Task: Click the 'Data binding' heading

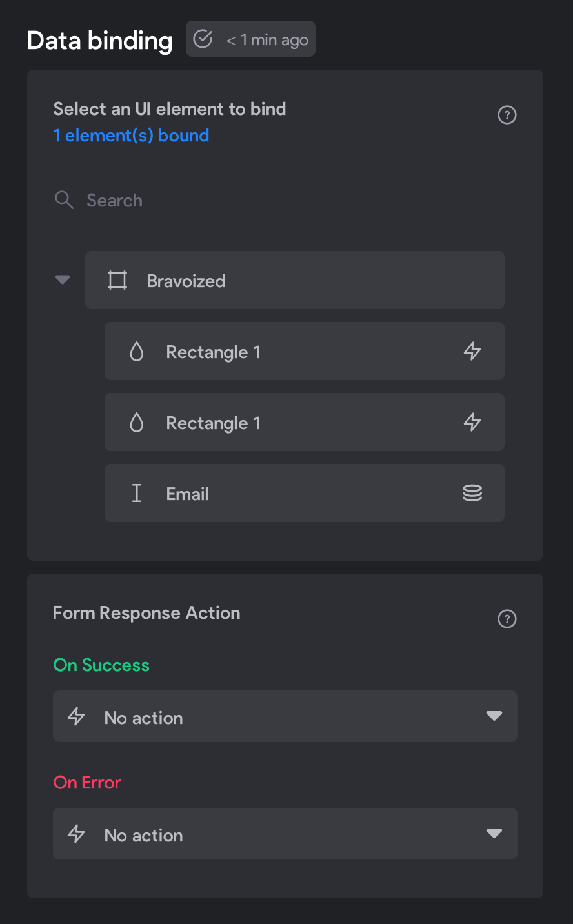Action: click(100, 41)
